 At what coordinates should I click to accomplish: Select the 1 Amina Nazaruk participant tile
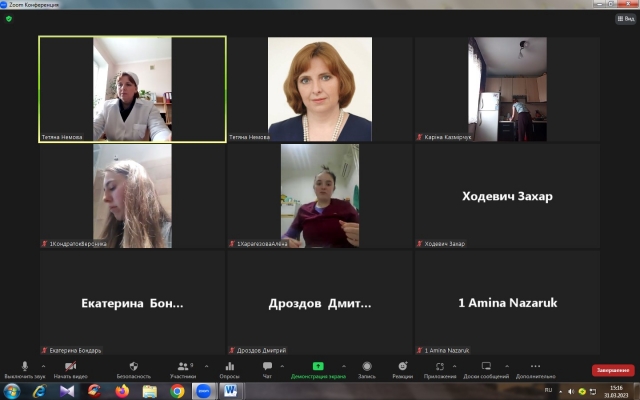coord(507,302)
